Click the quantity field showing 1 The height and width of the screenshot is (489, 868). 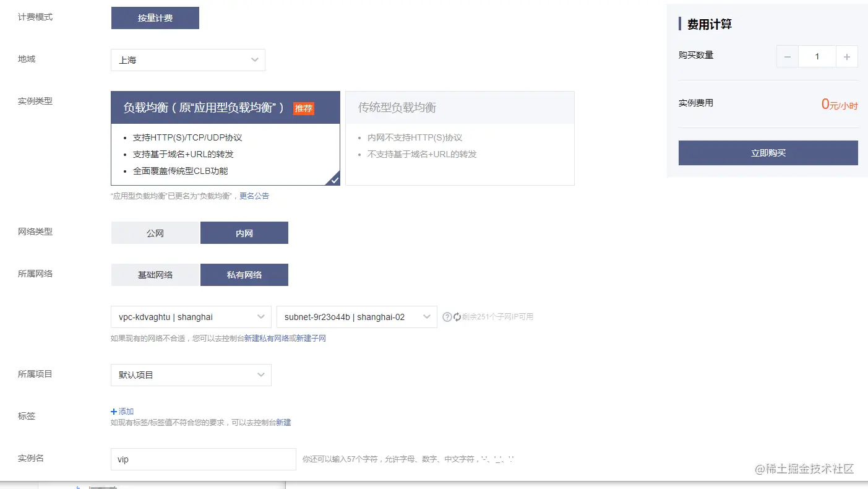817,56
